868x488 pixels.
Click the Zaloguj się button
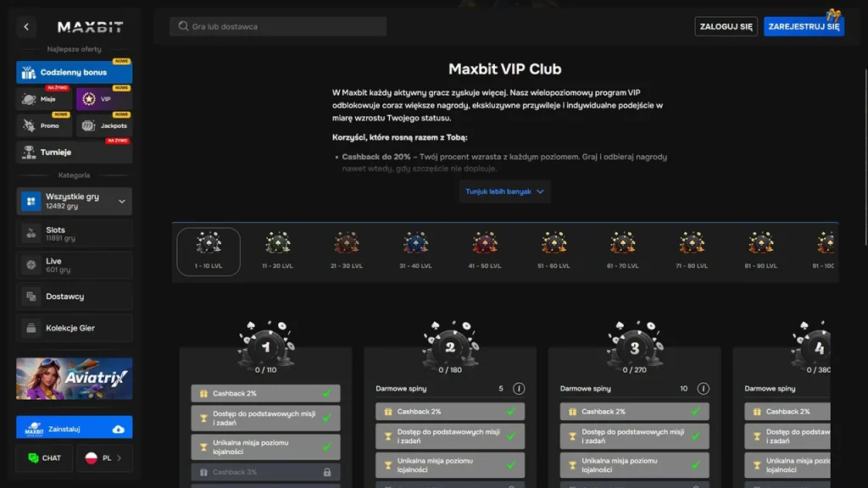pos(726,25)
